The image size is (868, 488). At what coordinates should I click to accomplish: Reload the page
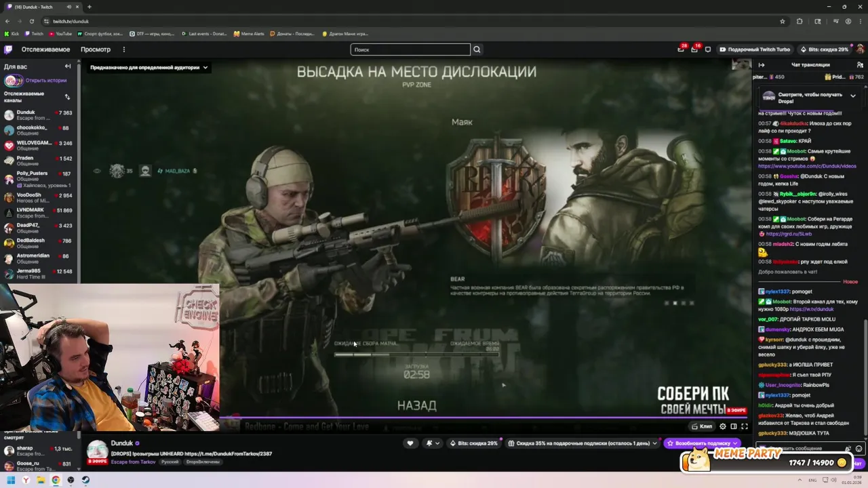31,21
